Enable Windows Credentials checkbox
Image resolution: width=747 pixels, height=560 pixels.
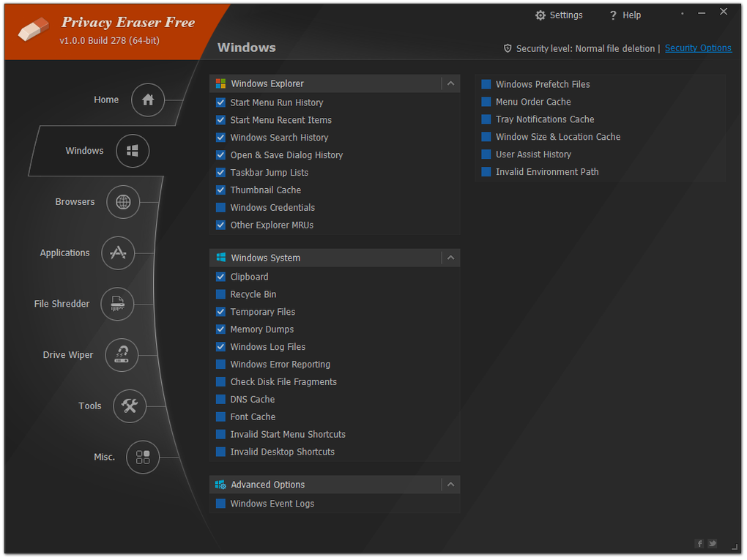pos(220,208)
